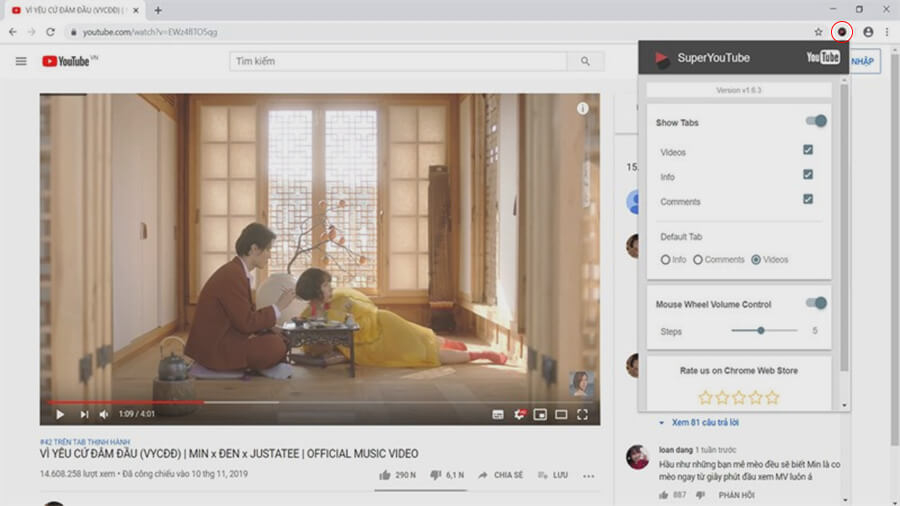The image size is (900, 506).
Task: Enable miniplayer mode
Action: tap(540, 414)
